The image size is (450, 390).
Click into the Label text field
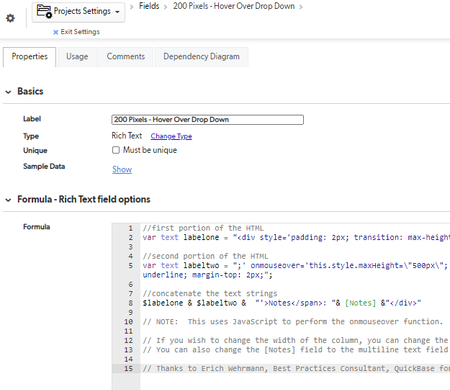click(x=207, y=120)
